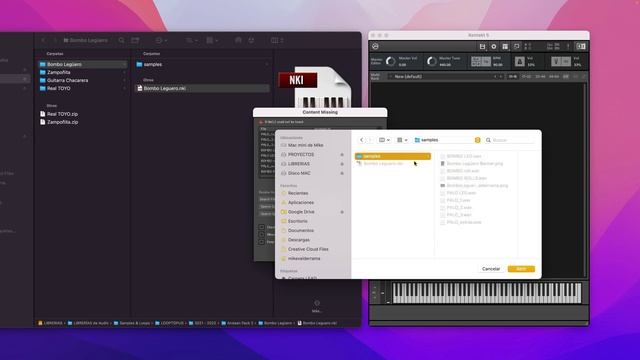
Task: Click Kontakt minimize view window icon
Action: coord(516,47)
